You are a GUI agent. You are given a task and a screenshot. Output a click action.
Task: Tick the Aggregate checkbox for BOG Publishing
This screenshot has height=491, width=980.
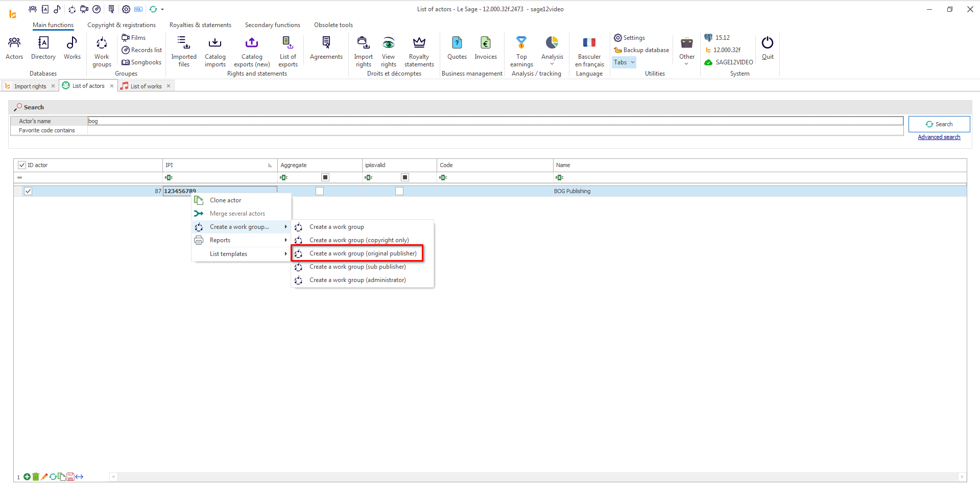320,191
